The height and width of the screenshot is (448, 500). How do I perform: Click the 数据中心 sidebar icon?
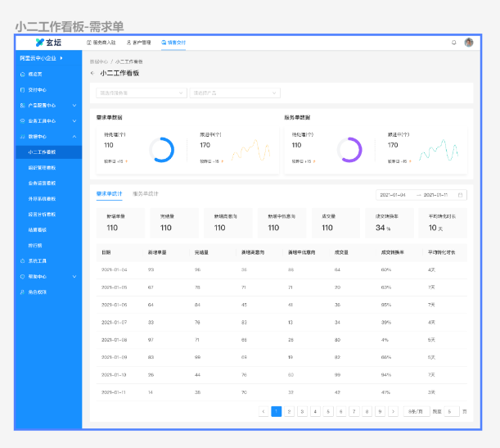22,137
